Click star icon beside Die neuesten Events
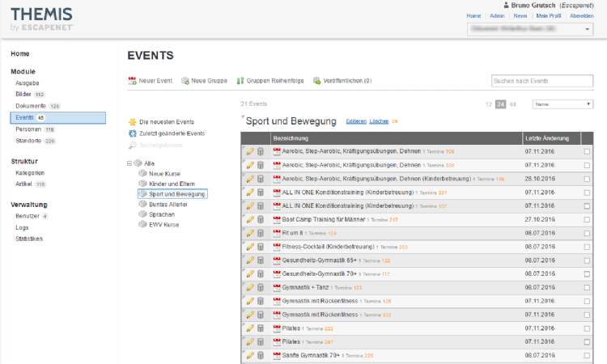 [x=133, y=122]
